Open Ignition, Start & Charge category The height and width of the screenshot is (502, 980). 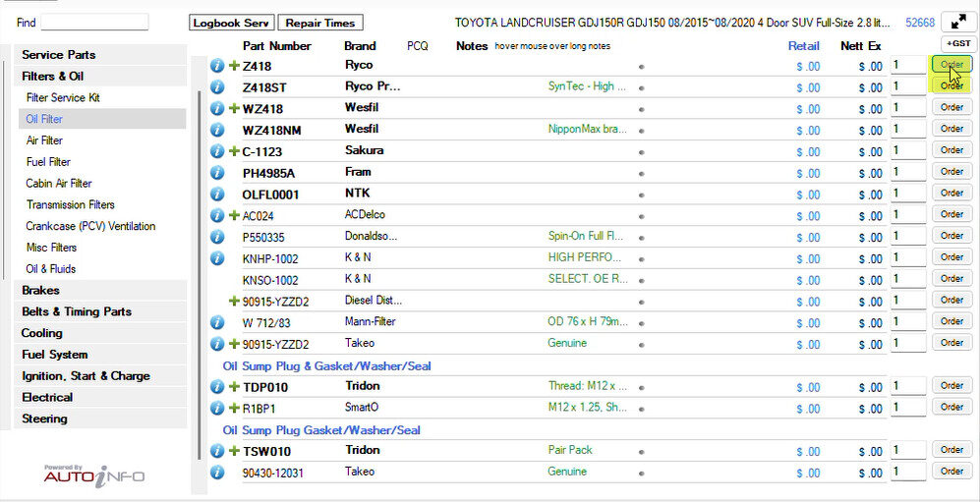click(102, 376)
